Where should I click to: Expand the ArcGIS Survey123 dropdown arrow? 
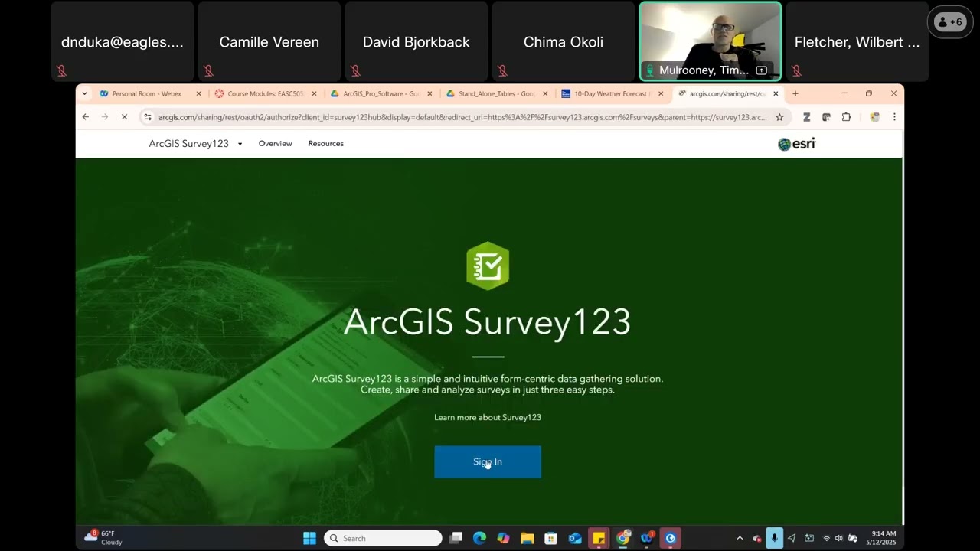240,144
